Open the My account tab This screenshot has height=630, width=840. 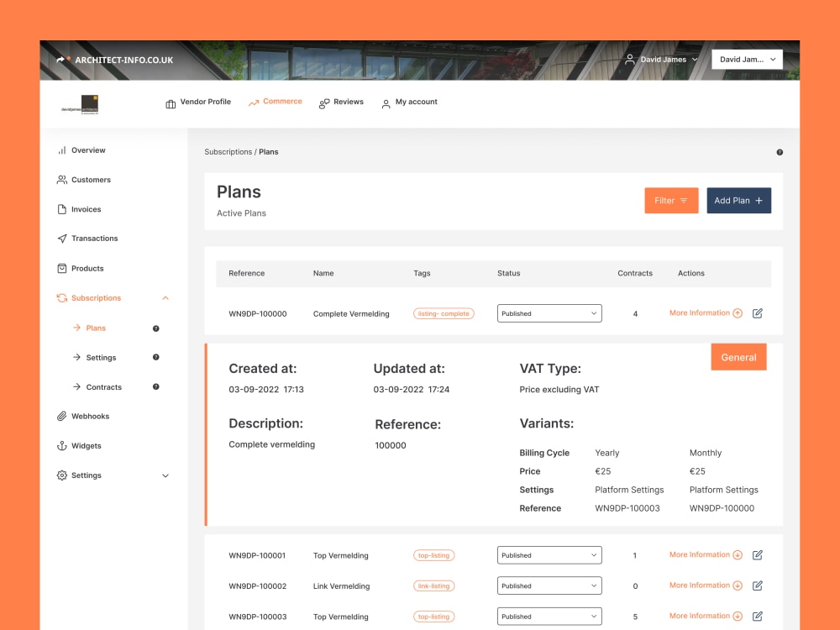click(409, 102)
